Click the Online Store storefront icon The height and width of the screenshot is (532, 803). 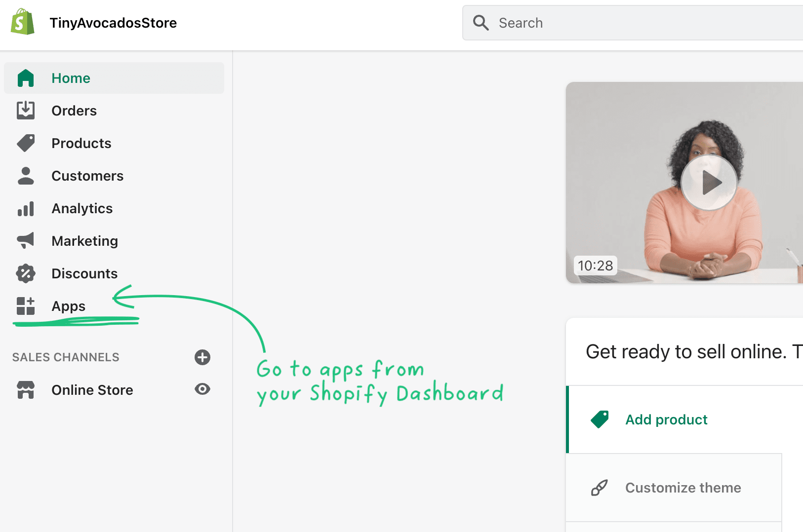pyautogui.click(x=26, y=390)
